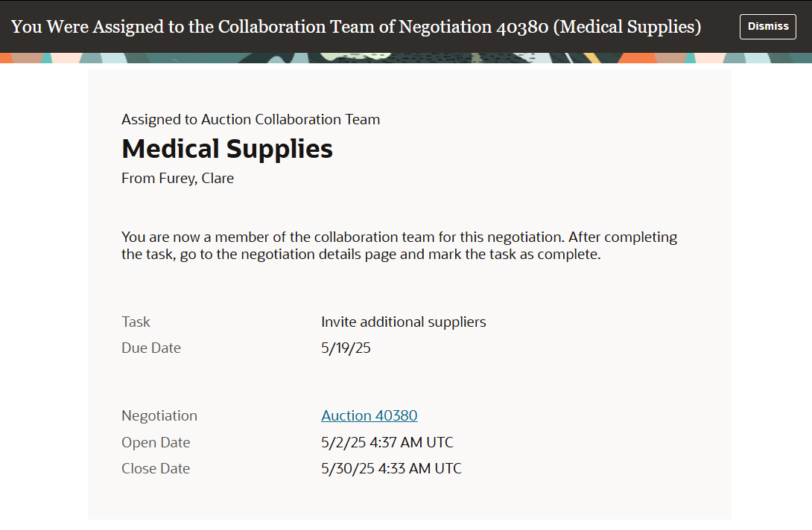Screen dimensions: 812x530
Task: Dismiss the assignment notification
Action: click(x=767, y=26)
